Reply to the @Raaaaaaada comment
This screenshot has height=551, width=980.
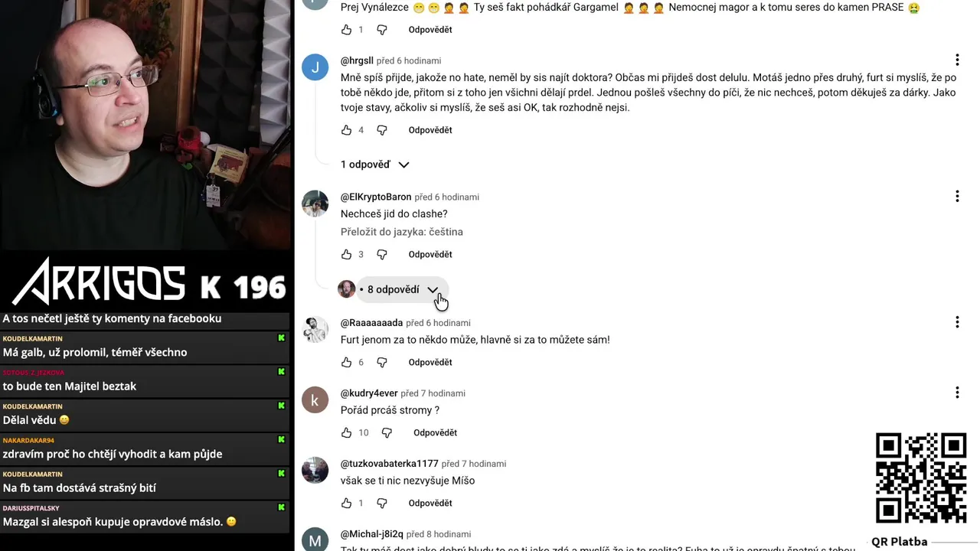pos(430,362)
